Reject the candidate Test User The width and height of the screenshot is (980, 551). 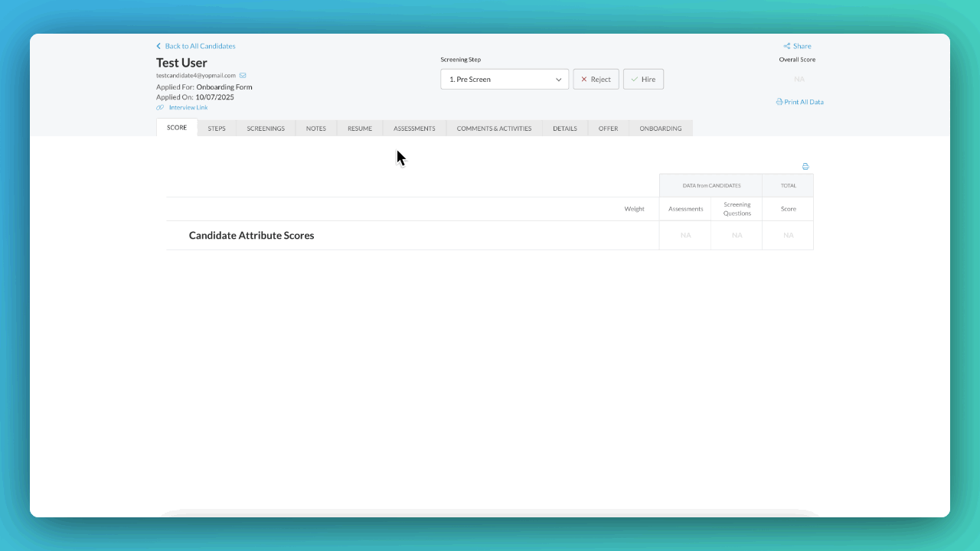(596, 79)
